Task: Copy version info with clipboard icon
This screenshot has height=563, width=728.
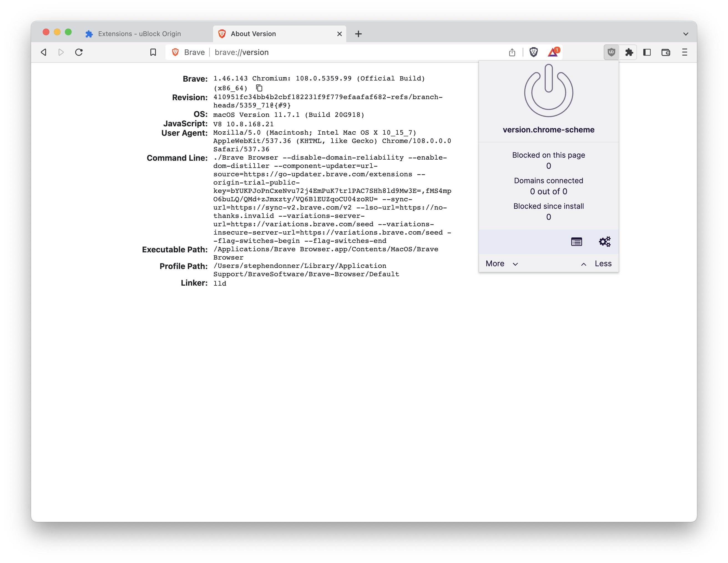Action: coord(259,88)
